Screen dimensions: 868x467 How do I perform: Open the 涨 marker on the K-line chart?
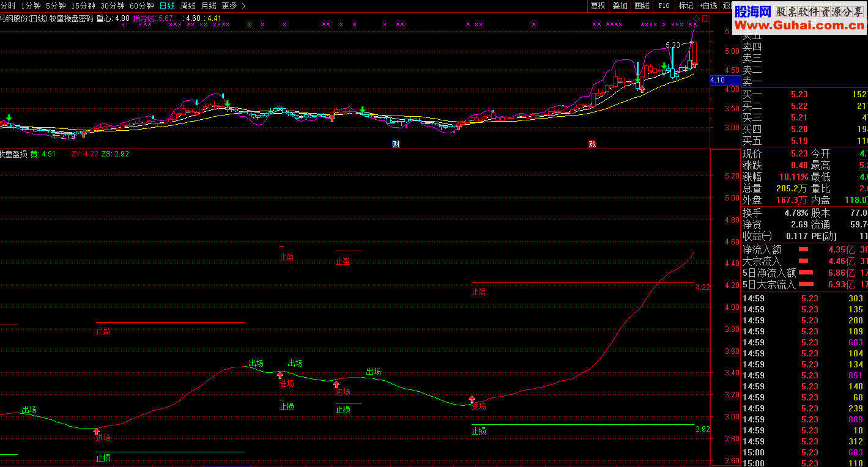pyautogui.click(x=592, y=144)
